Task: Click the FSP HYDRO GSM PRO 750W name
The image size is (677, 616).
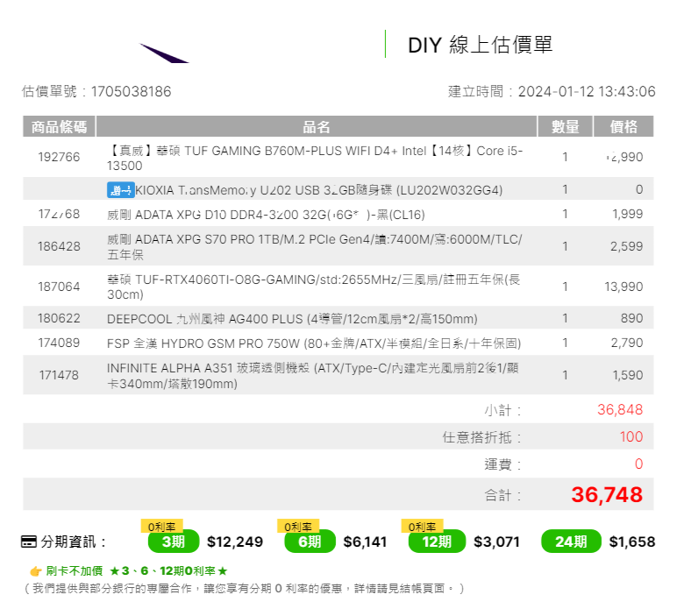Action: [x=314, y=343]
